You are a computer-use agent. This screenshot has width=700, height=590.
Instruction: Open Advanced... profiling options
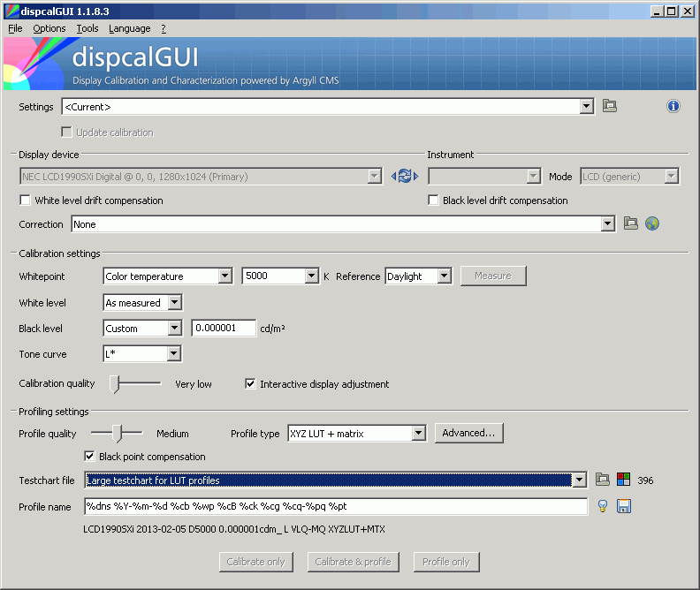(468, 433)
